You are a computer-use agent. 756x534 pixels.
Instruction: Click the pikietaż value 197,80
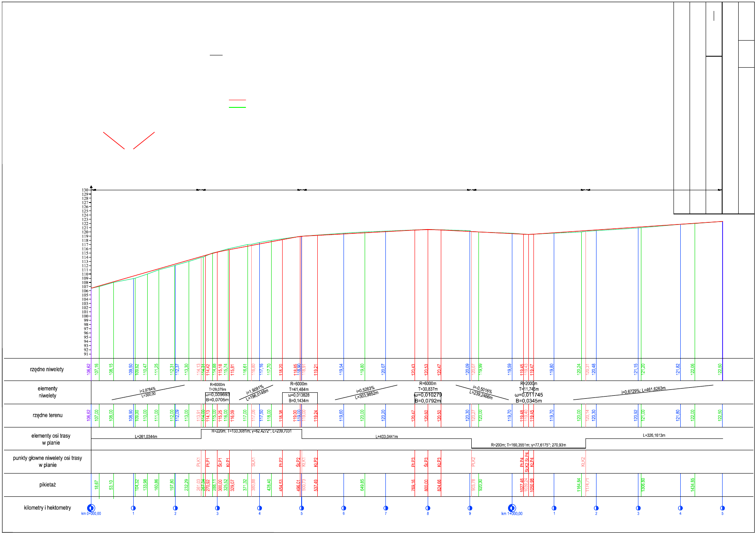(x=172, y=485)
